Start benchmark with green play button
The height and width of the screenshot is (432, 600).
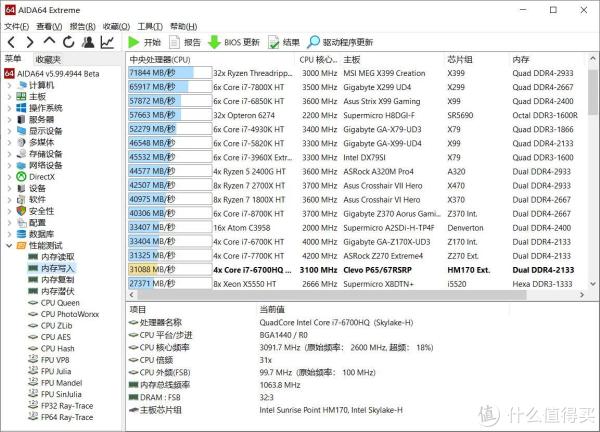pyautogui.click(x=145, y=42)
